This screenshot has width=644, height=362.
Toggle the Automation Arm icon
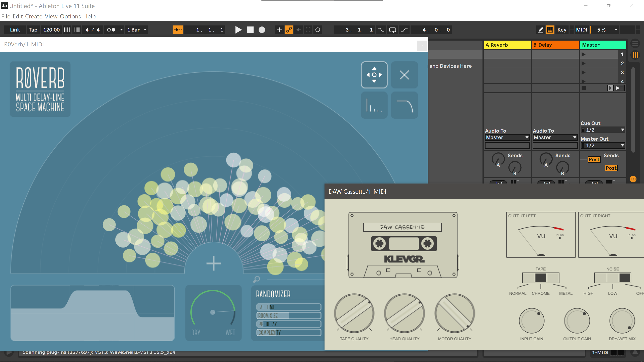click(x=289, y=30)
